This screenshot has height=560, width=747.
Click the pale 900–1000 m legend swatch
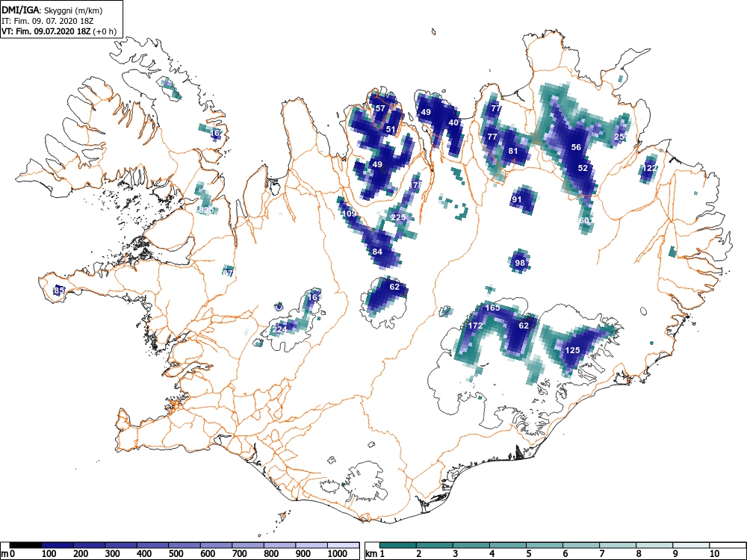coord(311,545)
